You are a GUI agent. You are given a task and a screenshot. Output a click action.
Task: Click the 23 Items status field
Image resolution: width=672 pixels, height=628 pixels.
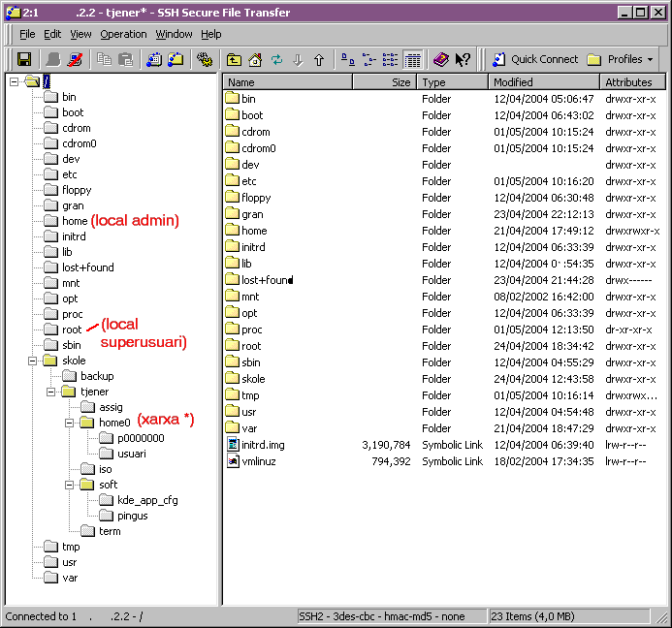(569, 616)
